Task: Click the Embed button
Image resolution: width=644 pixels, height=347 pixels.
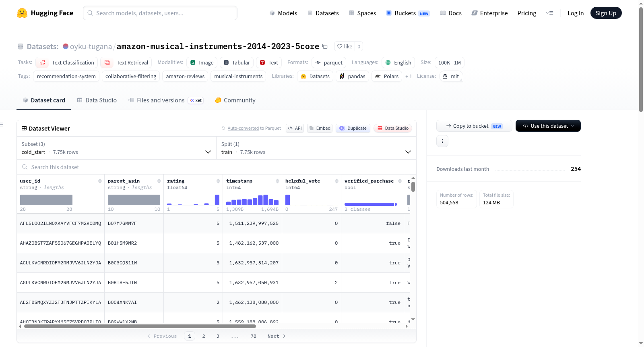Action: [320, 128]
